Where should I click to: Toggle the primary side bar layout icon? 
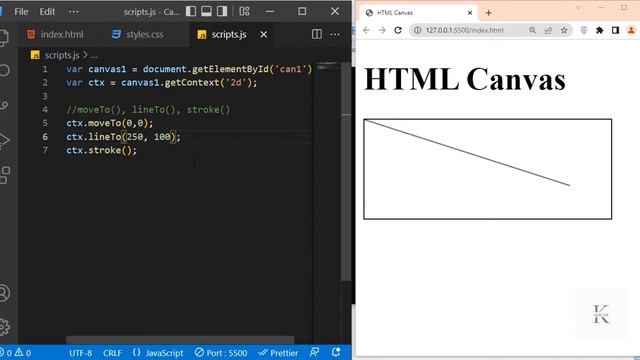pos(191,11)
